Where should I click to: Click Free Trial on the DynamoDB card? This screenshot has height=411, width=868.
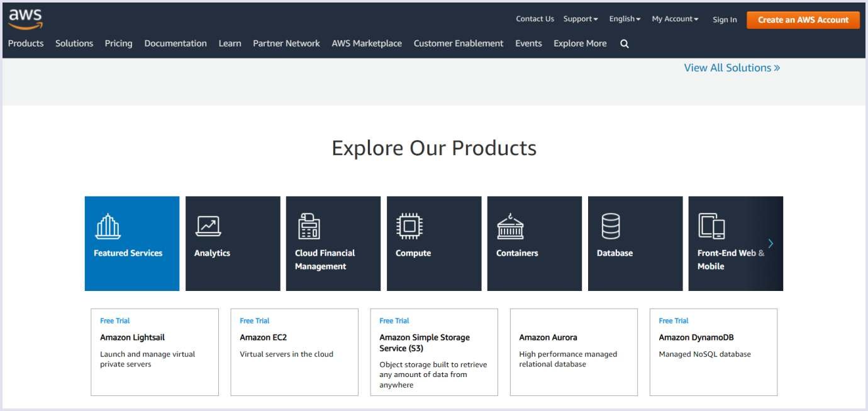tap(674, 321)
